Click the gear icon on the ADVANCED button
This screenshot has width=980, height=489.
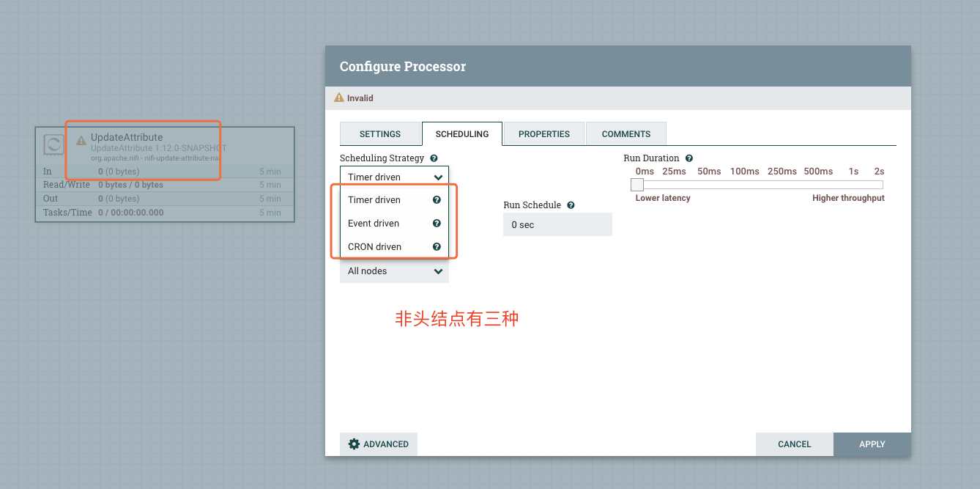(354, 444)
